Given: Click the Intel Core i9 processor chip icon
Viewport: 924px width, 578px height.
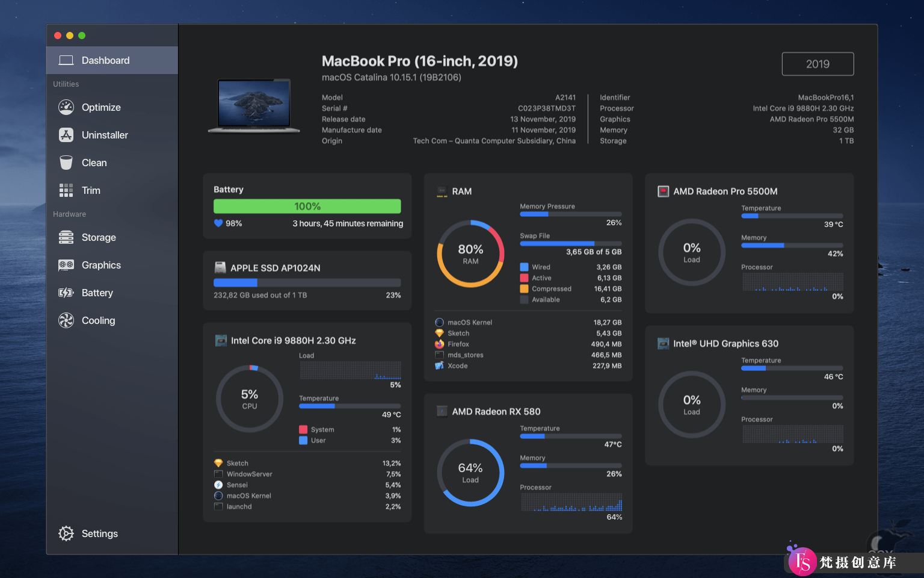Looking at the screenshot, I should pyautogui.click(x=221, y=340).
